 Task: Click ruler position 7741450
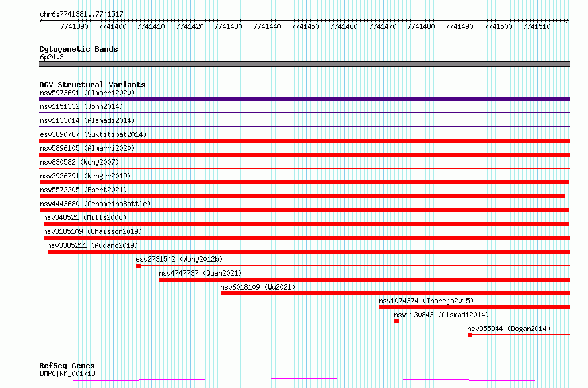pyautogui.click(x=306, y=26)
